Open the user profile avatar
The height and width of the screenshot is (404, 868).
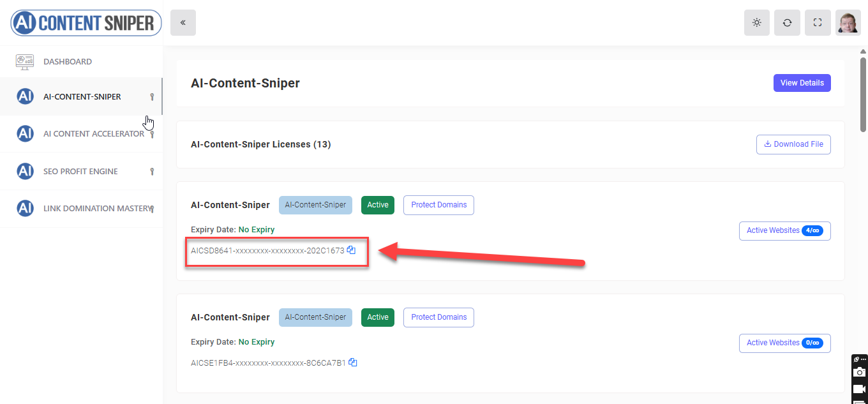[848, 23]
